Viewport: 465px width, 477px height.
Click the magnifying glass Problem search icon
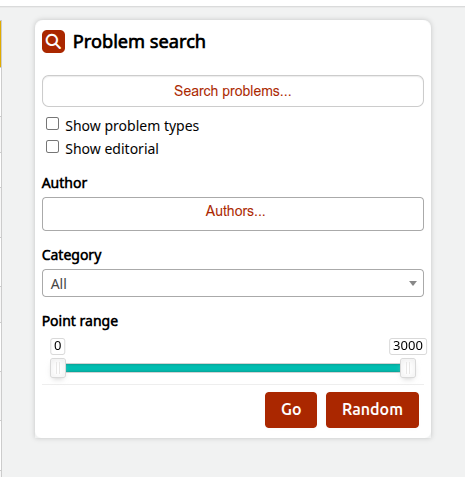point(53,42)
